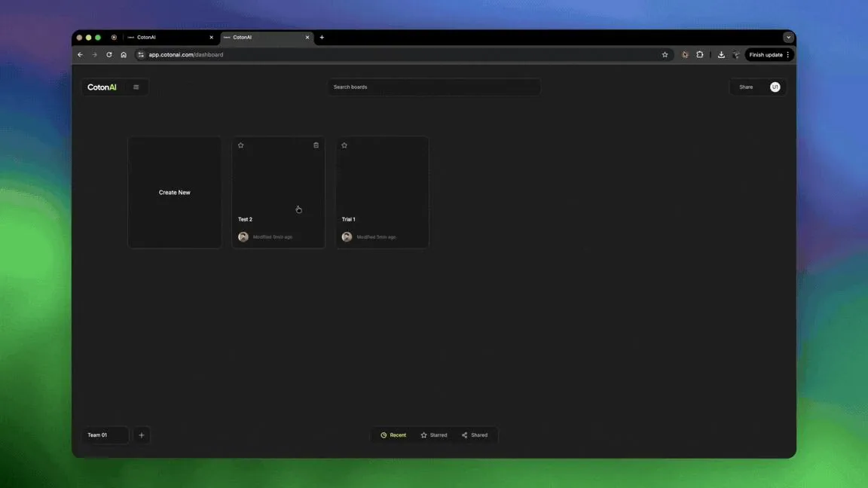Open the CotonAI hamburger menu
Viewport: 868px width, 488px height.
point(136,87)
